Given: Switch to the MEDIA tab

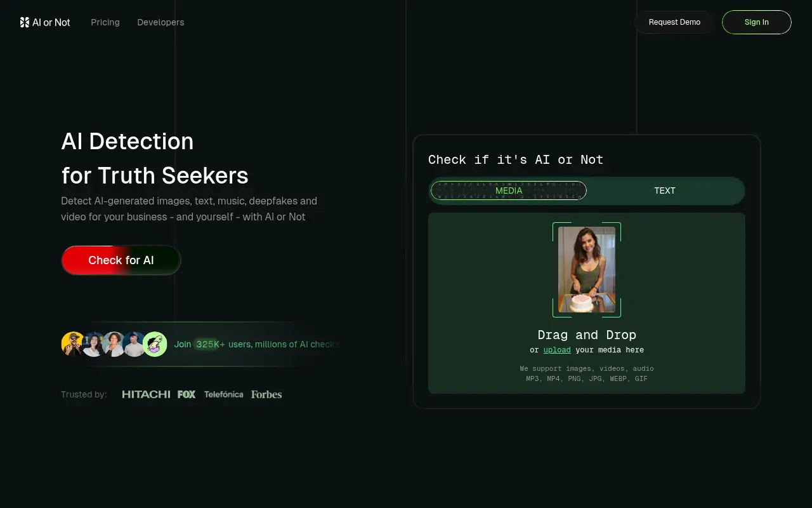Looking at the screenshot, I should point(508,190).
